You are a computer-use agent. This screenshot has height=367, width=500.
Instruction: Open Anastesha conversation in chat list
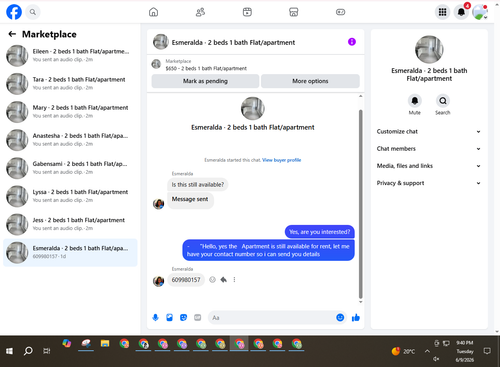70,140
